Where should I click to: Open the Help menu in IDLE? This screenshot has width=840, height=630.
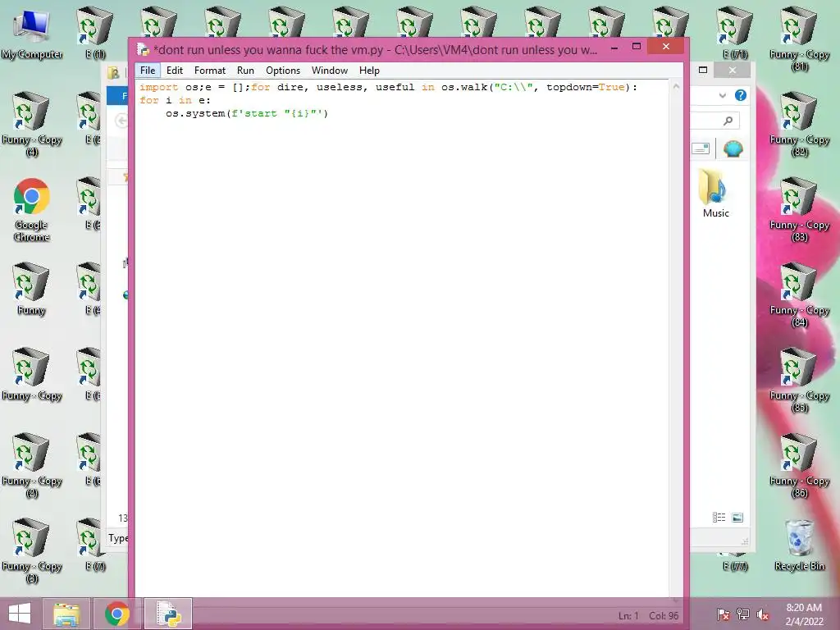pos(369,71)
